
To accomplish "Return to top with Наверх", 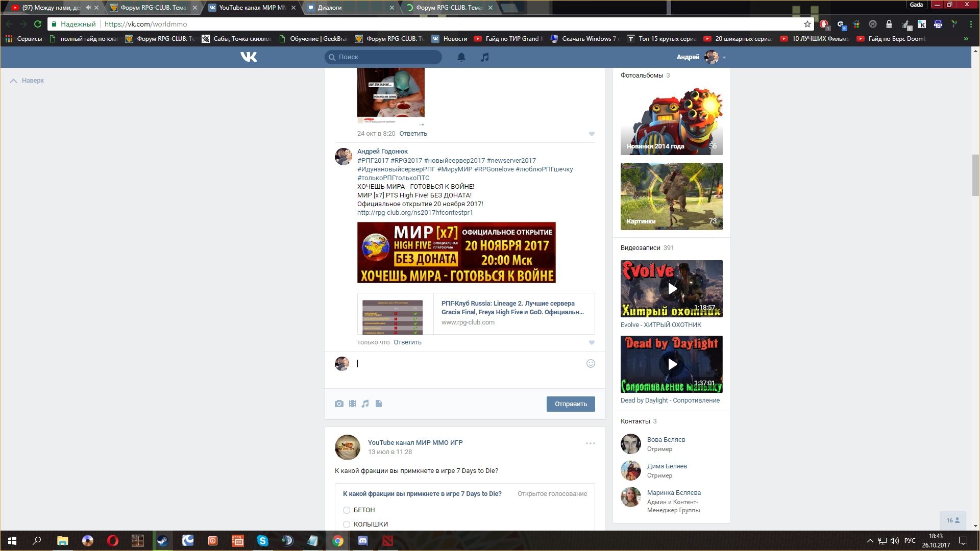I will (x=27, y=81).
